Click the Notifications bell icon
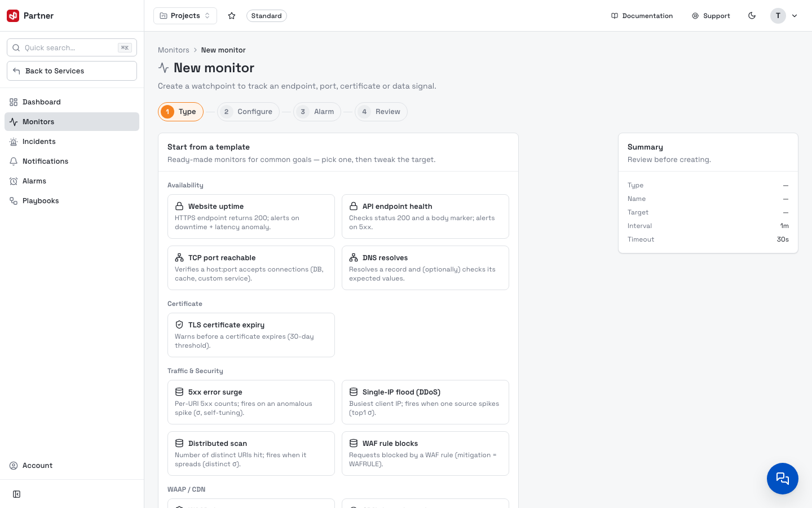Image resolution: width=812 pixels, height=508 pixels. pyautogui.click(x=14, y=161)
